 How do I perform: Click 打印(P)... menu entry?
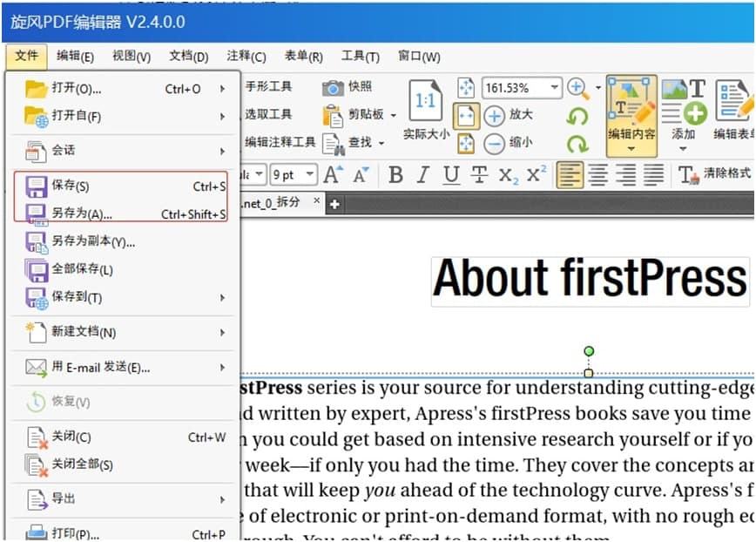(x=125, y=532)
